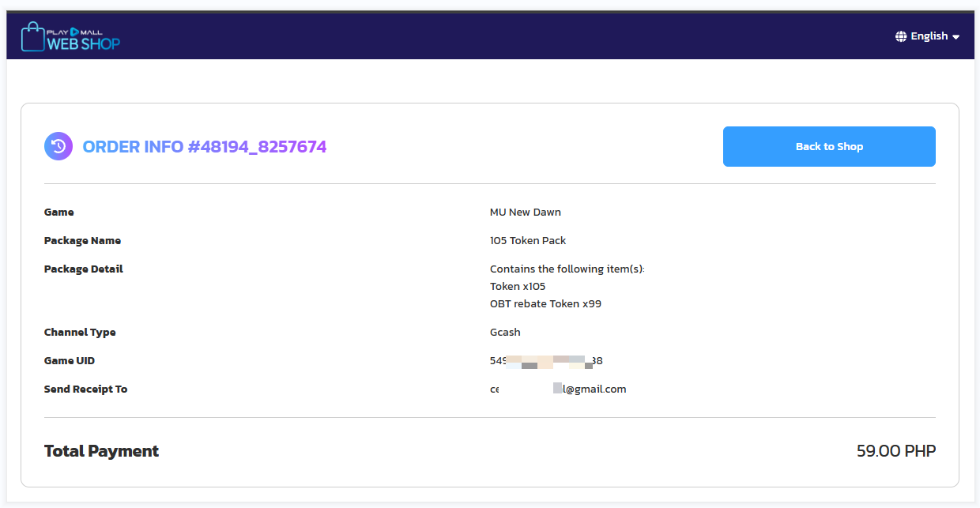
Task: Click the 'Package Name' label
Action: pos(82,240)
